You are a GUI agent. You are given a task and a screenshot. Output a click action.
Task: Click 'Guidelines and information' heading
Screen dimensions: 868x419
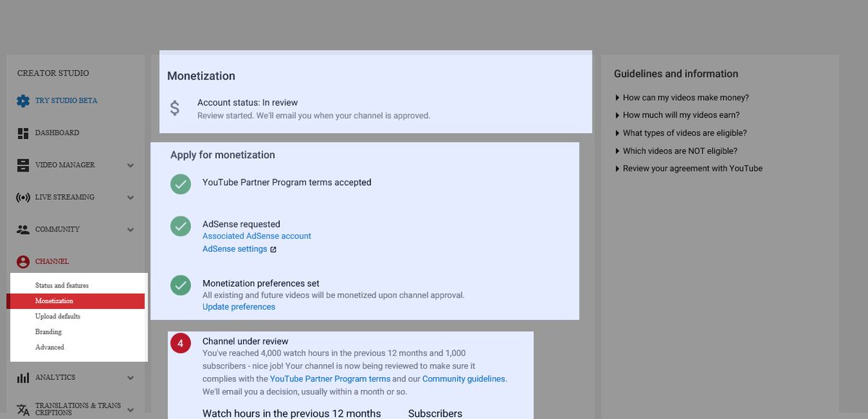tap(676, 74)
